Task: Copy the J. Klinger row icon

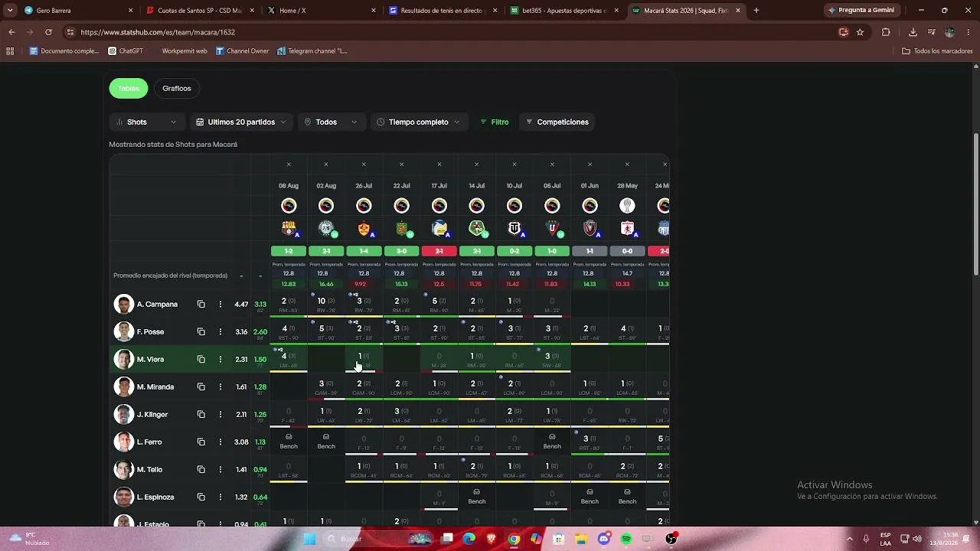Action: tap(201, 415)
